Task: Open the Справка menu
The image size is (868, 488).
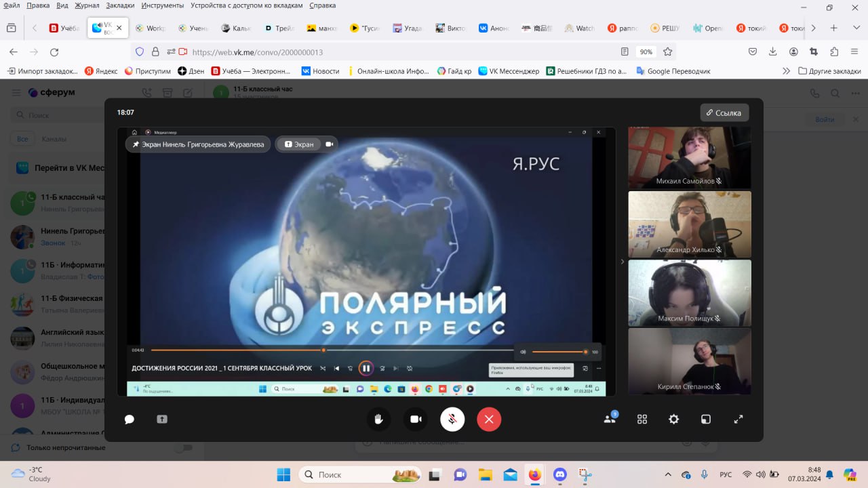Action: (323, 5)
